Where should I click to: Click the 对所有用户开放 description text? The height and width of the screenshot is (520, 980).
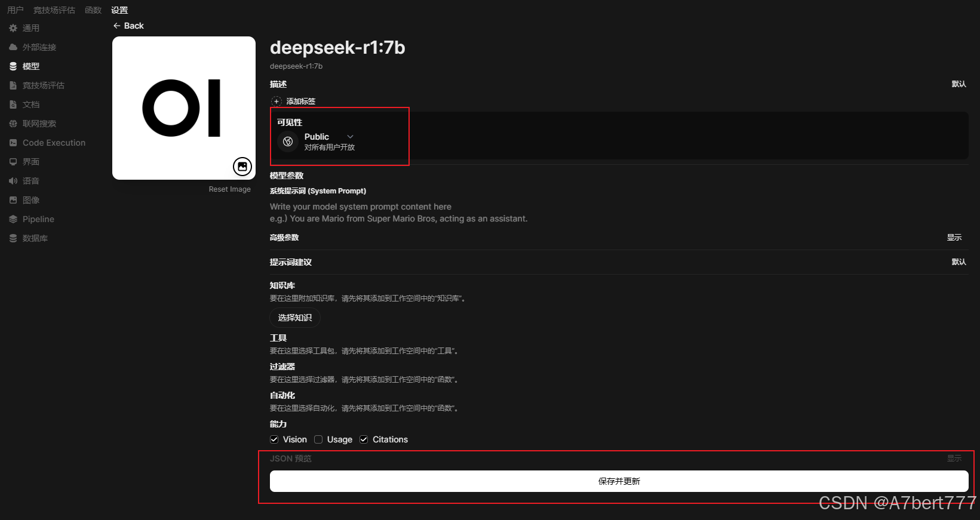(x=330, y=147)
